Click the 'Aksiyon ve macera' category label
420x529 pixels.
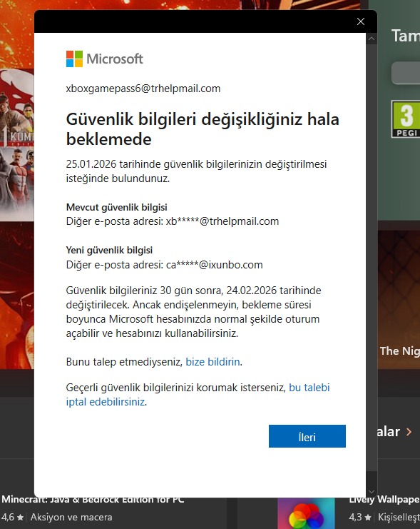(71, 517)
